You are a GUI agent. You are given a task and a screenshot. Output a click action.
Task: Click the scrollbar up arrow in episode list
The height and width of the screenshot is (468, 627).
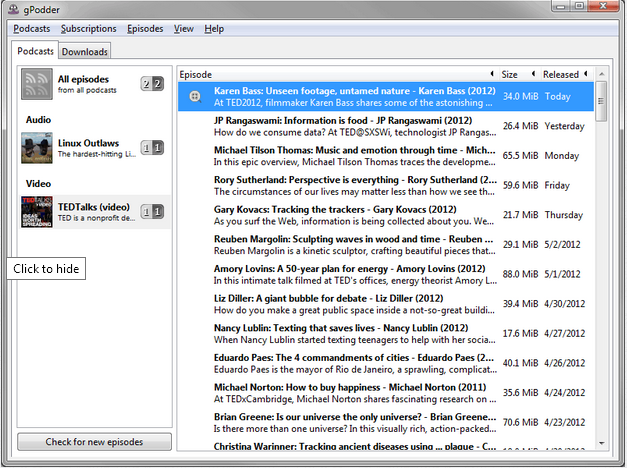pyautogui.click(x=601, y=74)
